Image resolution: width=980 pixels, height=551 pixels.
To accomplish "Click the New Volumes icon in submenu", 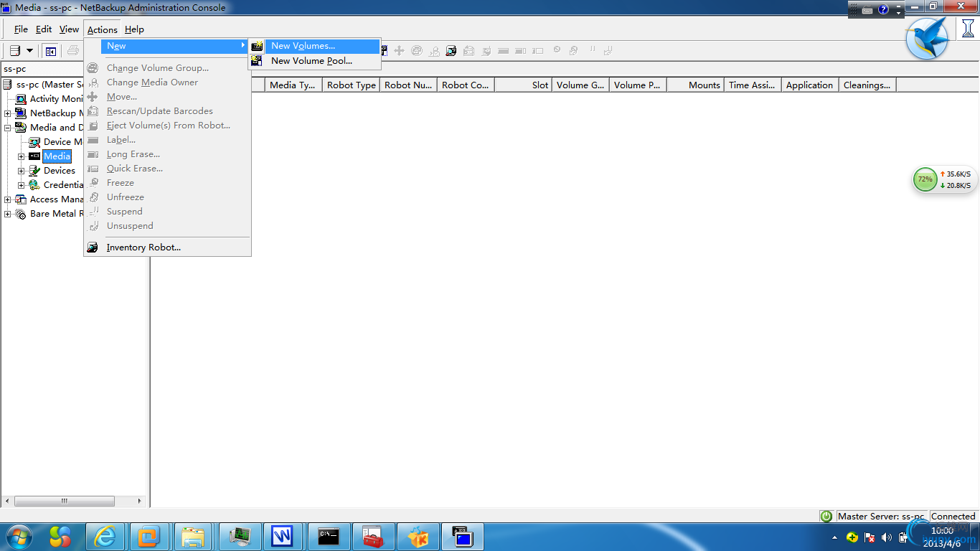I will [x=257, y=46].
